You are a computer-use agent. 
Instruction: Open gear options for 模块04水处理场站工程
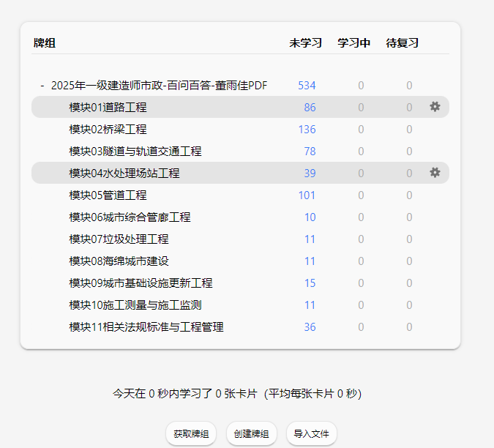tap(435, 173)
